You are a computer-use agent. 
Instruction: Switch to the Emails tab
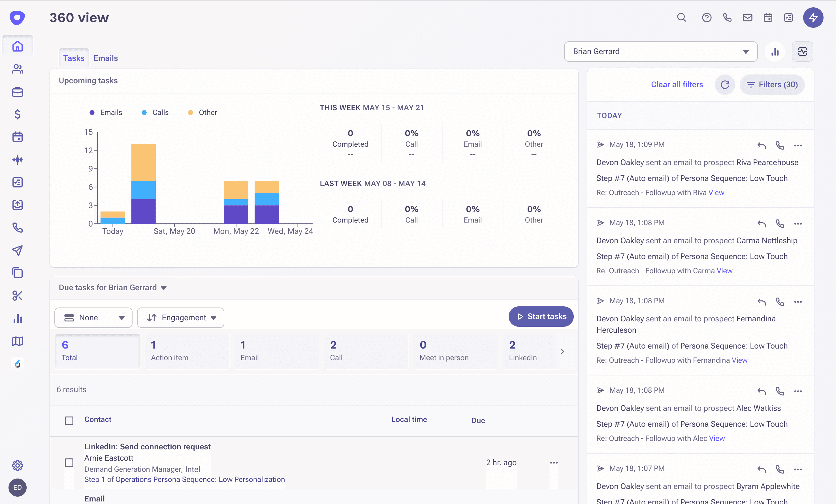[x=106, y=58]
